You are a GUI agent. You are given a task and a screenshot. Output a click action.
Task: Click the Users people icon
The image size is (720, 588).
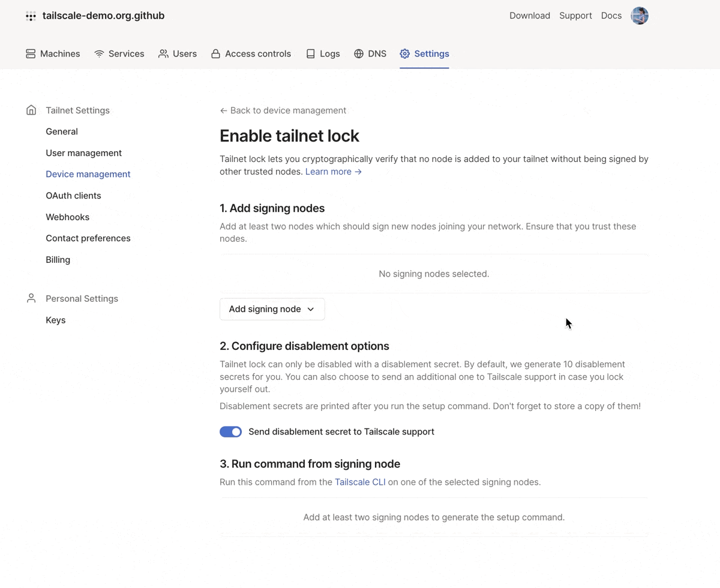coord(163,54)
